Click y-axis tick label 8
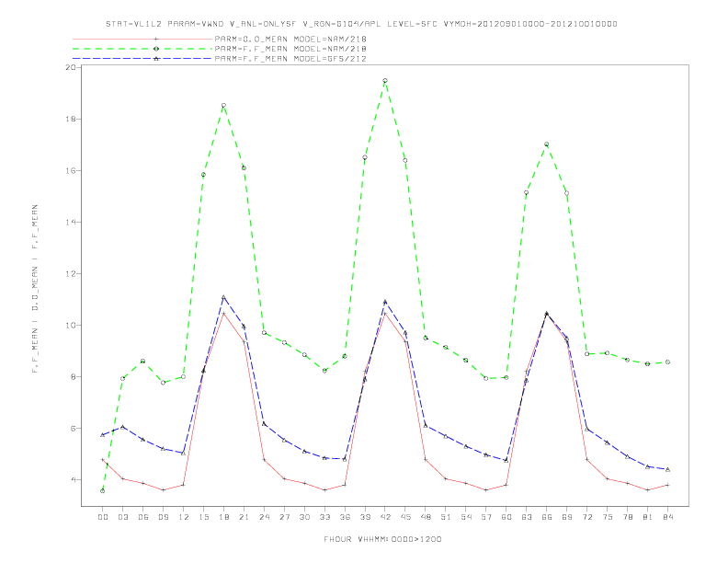This screenshot has height=563, width=728. [74, 377]
